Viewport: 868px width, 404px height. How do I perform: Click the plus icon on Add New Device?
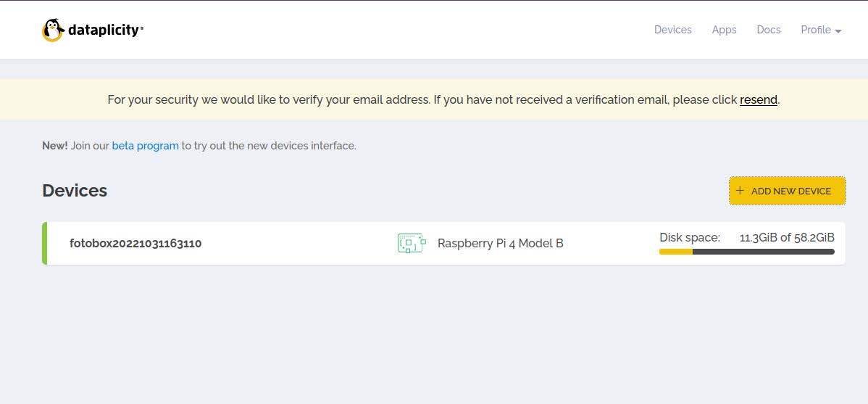click(740, 191)
